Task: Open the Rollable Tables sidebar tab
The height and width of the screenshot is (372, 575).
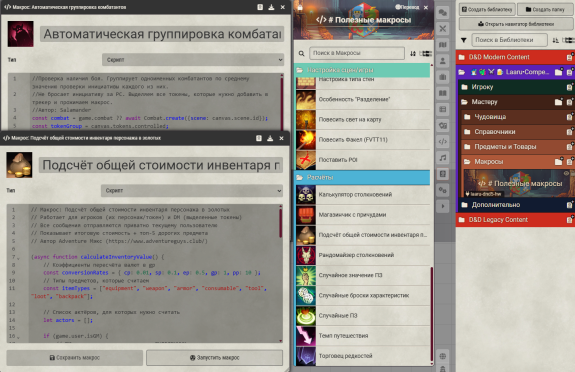Action: tap(443, 109)
